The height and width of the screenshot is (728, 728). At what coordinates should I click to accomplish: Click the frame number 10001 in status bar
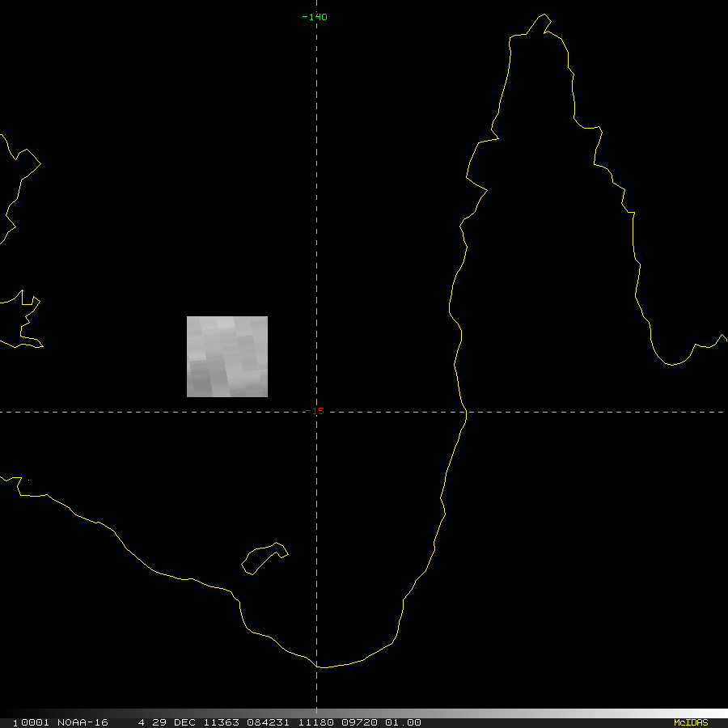click(x=30, y=722)
